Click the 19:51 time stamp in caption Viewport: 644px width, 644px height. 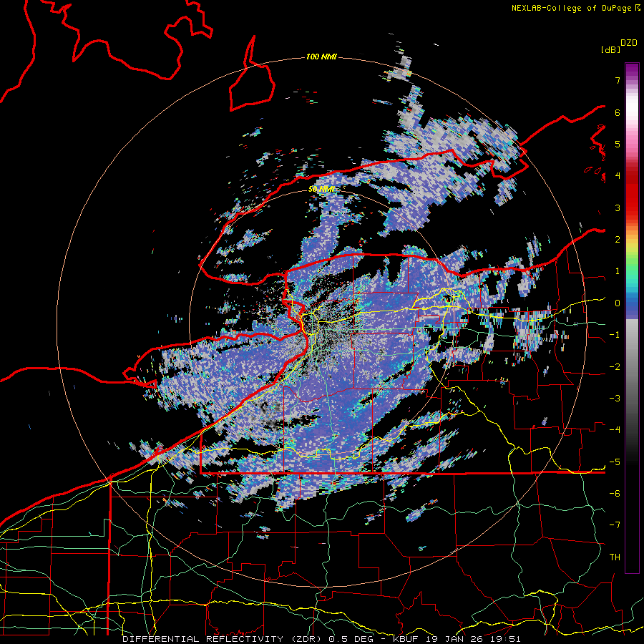(506, 639)
